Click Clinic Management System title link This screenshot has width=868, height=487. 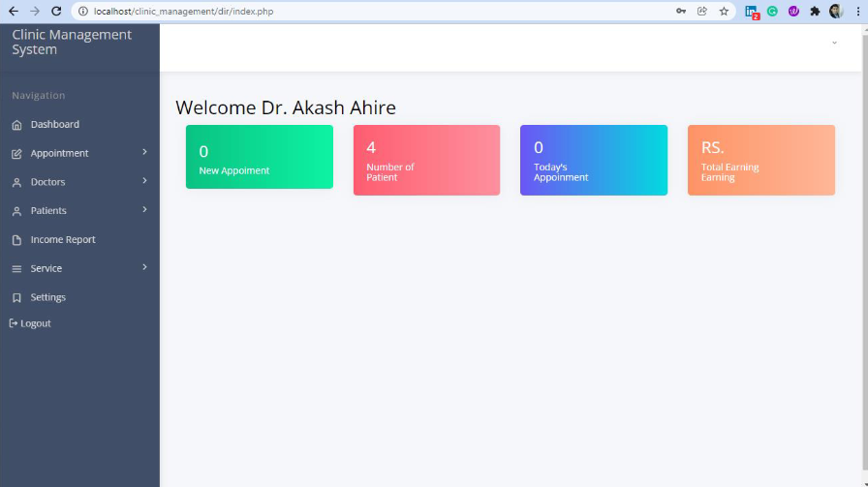72,42
